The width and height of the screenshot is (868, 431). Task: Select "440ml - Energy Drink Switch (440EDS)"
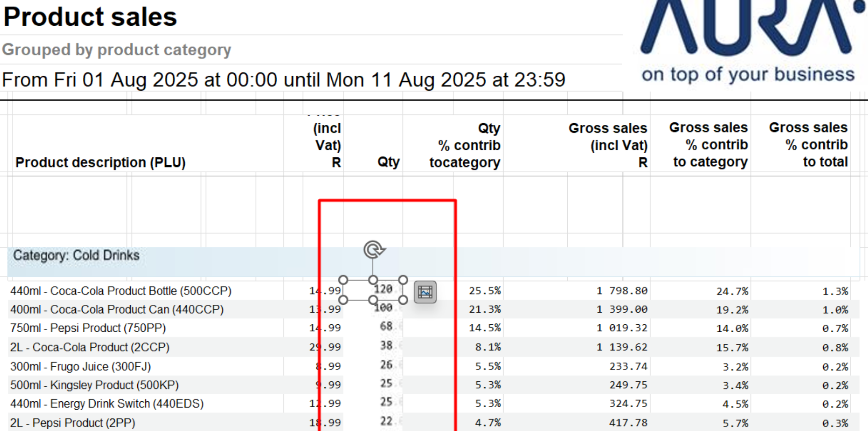(x=107, y=404)
